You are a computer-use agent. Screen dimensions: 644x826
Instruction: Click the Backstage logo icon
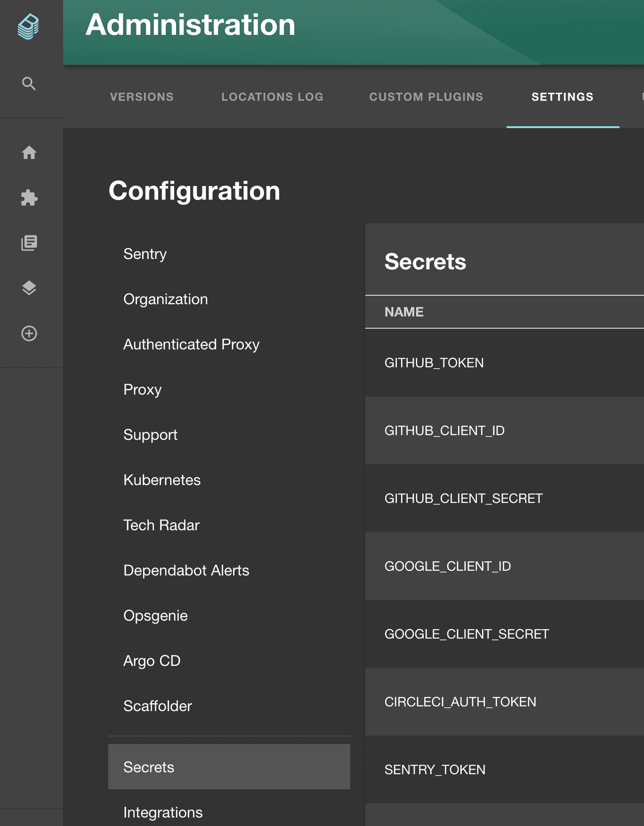tap(29, 27)
